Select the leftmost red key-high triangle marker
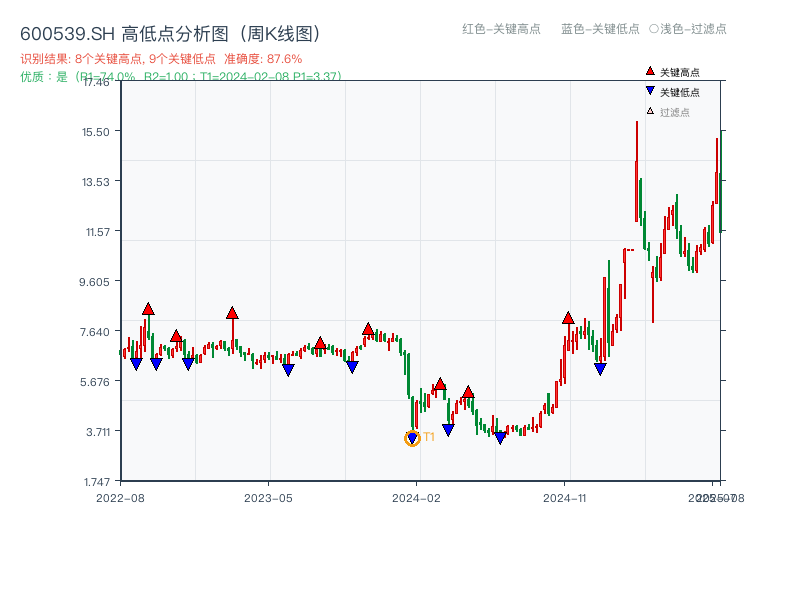 point(148,309)
